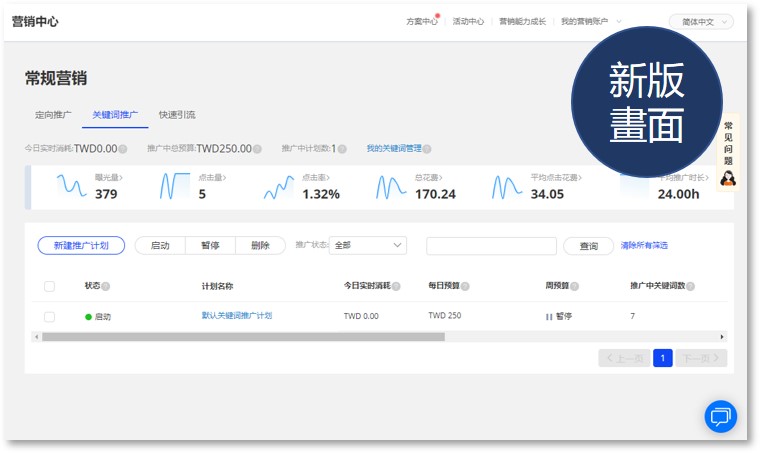The height and width of the screenshot is (453, 760).
Task: Expand the 我的营销账户 menu
Action: pos(590,21)
